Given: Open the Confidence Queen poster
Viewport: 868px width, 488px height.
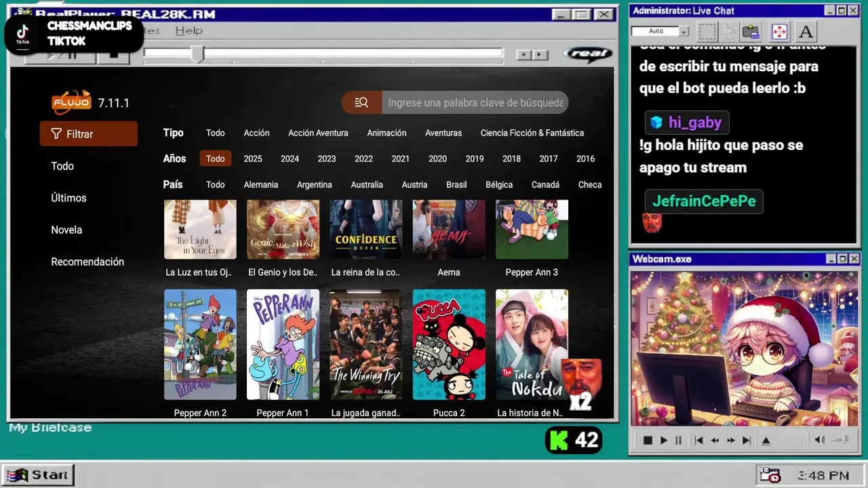Looking at the screenshot, I should [x=366, y=229].
